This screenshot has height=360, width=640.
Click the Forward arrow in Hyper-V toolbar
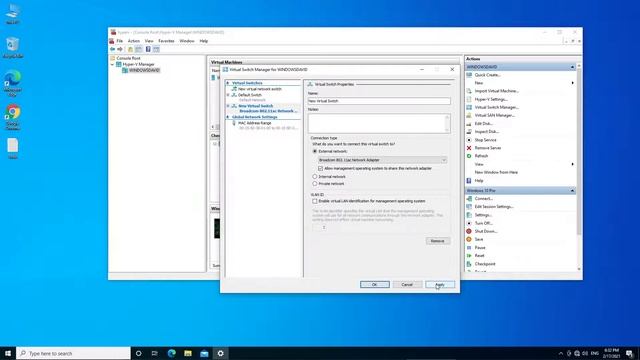point(120,49)
